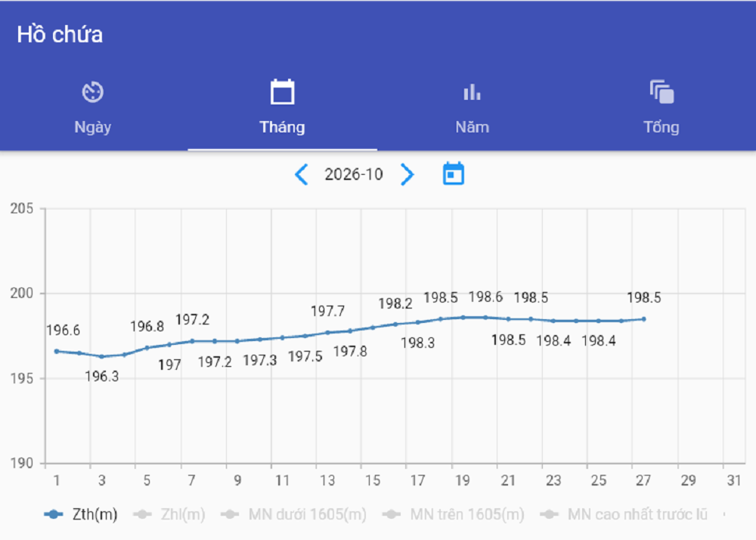The height and width of the screenshot is (540, 756).
Task: Select the 197.8 data label
Action: [351, 352]
